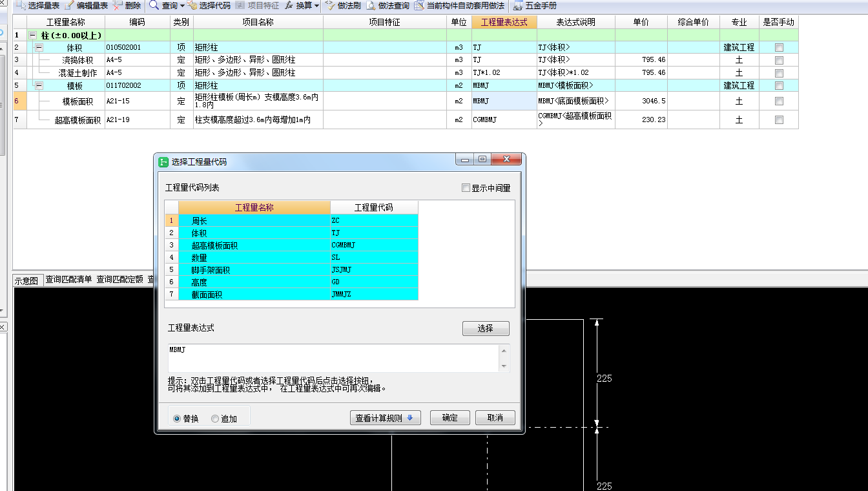The width and height of the screenshot is (868, 491).
Task: Click the 查询 magnifier toolbar button
Action: coord(163,6)
